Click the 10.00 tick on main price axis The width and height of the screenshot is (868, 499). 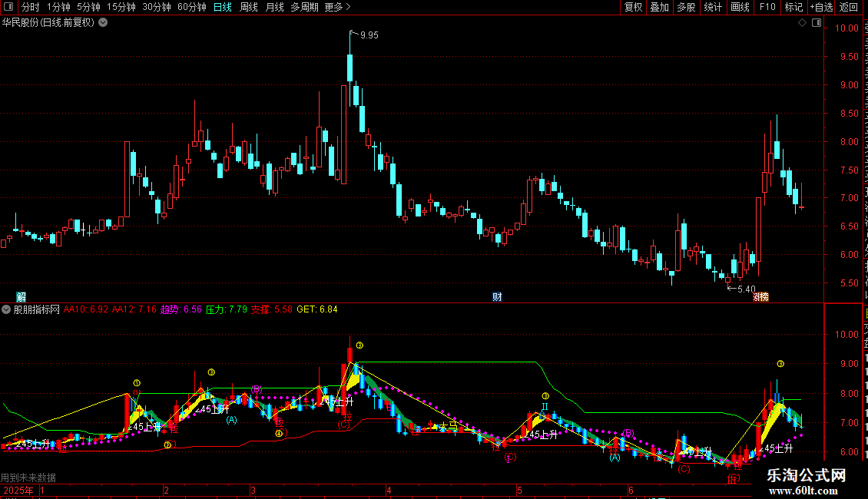(x=846, y=28)
